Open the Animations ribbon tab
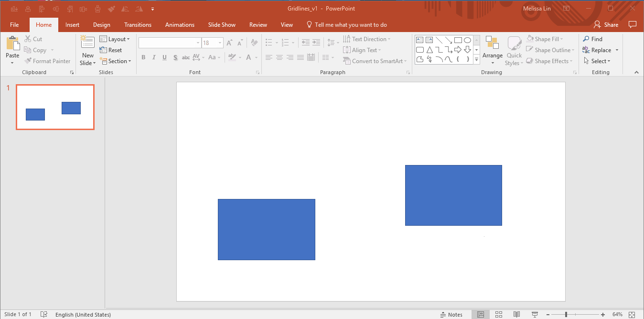 [180, 24]
